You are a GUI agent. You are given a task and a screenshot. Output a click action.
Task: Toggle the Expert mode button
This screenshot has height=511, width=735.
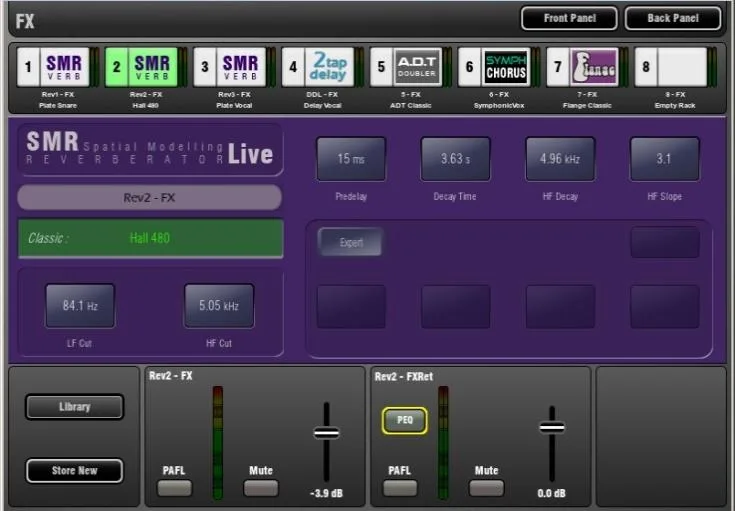(351, 242)
